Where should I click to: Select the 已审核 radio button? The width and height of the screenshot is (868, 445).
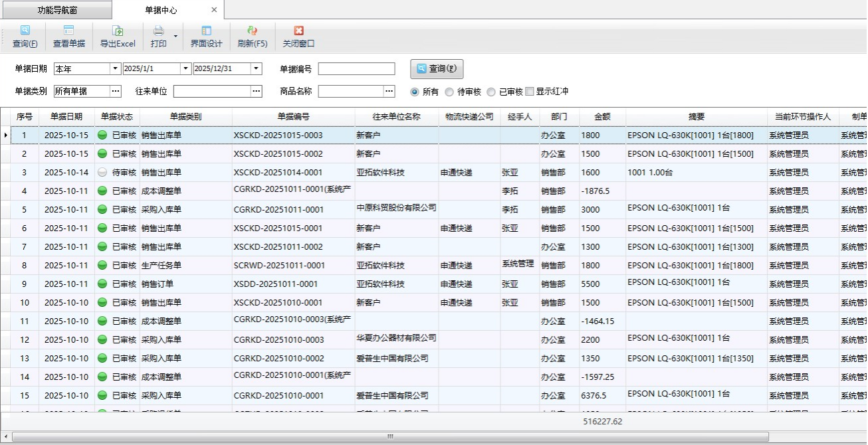491,92
